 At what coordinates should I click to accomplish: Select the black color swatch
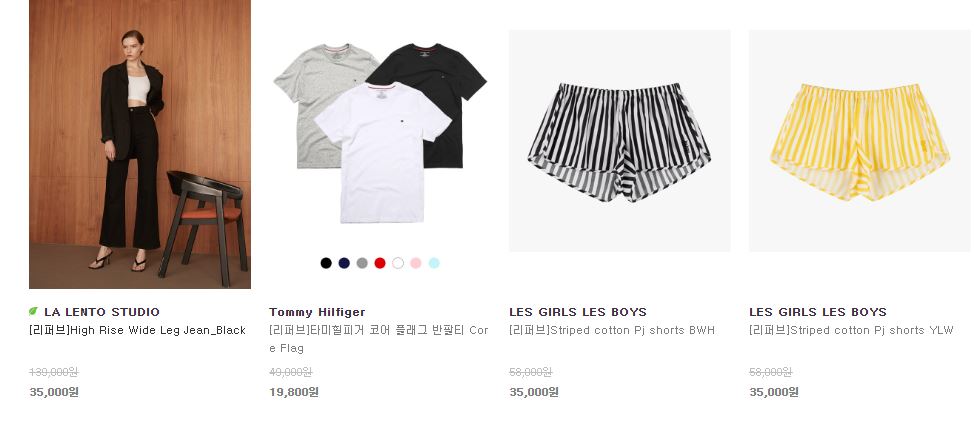click(326, 263)
